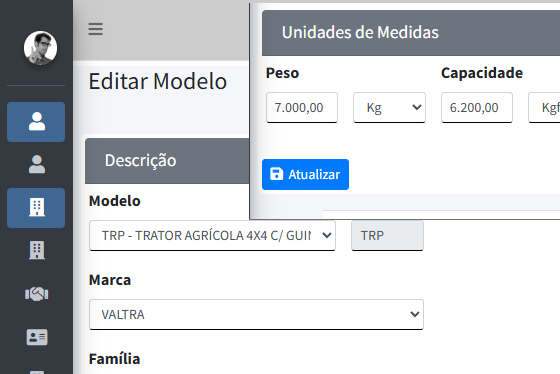Open the Kgf capacity unit dropdown

point(544,108)
